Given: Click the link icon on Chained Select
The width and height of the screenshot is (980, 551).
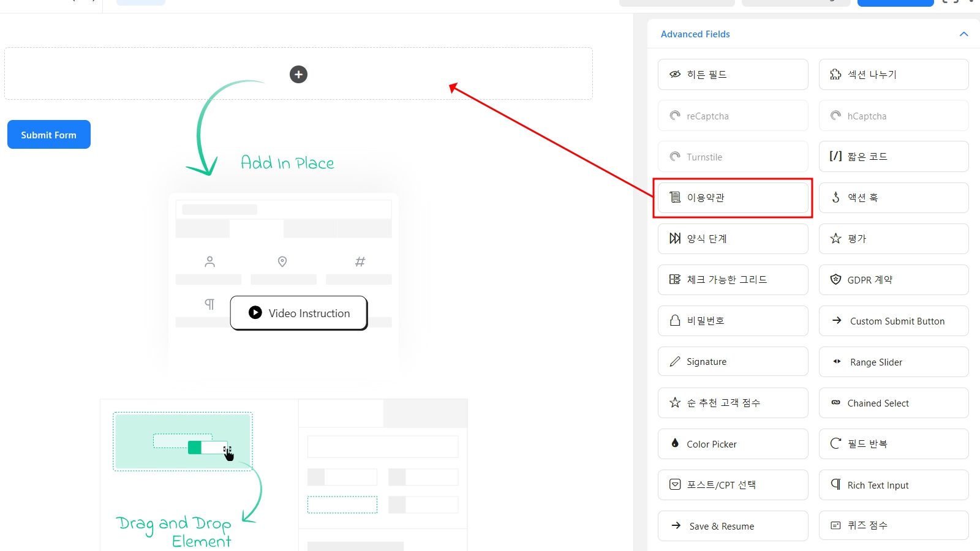Looking at the screenshot, I should [835, 402].
